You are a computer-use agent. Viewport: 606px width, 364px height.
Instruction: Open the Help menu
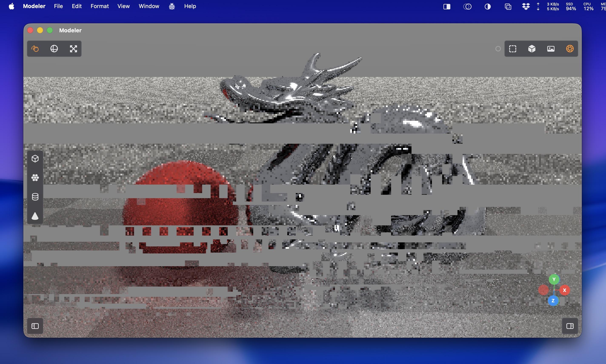[x=190, y=6]
